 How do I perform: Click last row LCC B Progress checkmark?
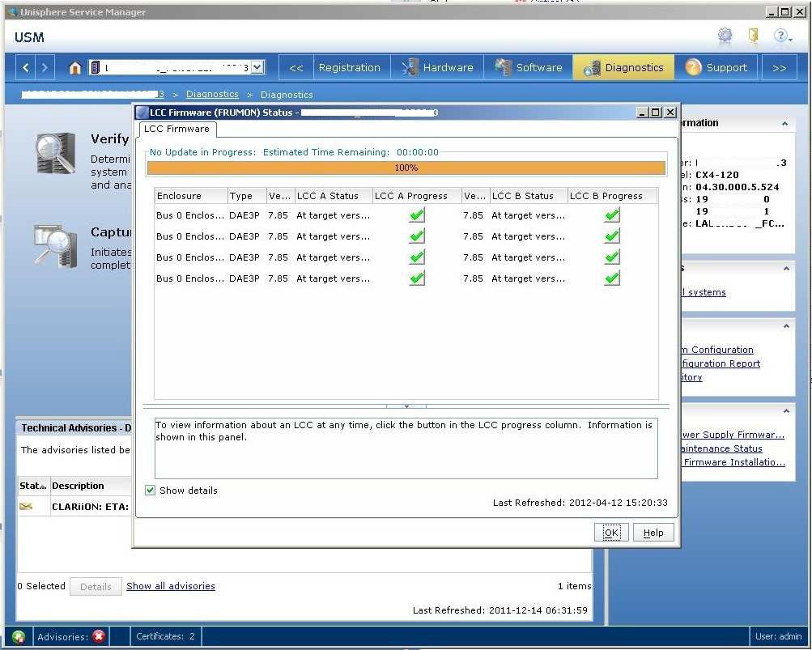click(612, 278)
